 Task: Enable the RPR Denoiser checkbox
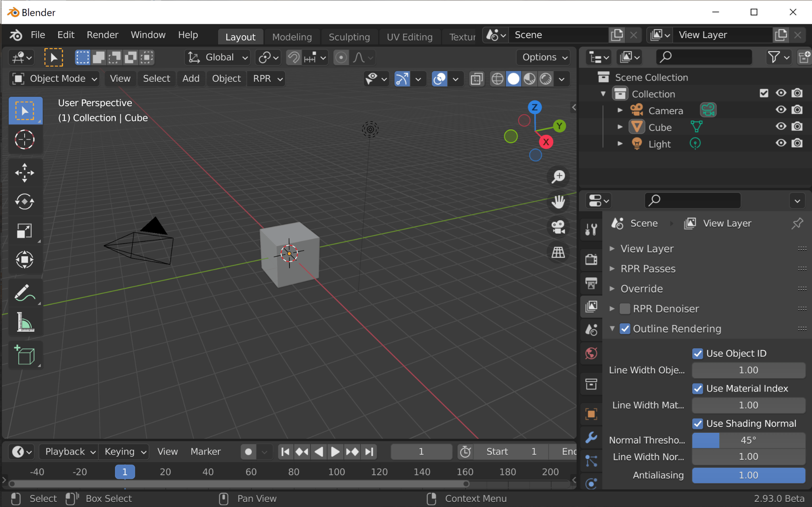pos(625,309)
